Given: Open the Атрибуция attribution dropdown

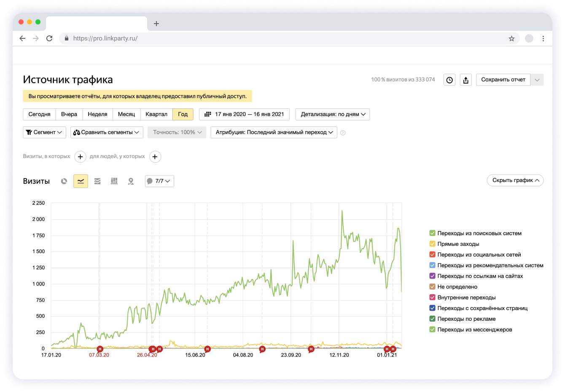Looking at the screenshot, I should 274,132.
